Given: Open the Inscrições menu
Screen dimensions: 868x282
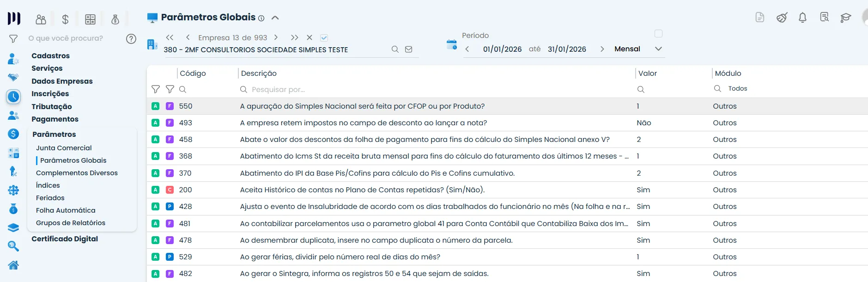Looking at the screenshot, I should pyautogui.click(x=50, y=93).
